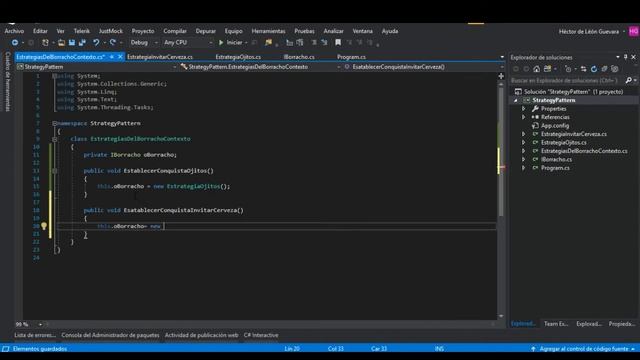Viewport: 640px width, 360px height.
Task: Click the Save file icon
Action: 72,42
